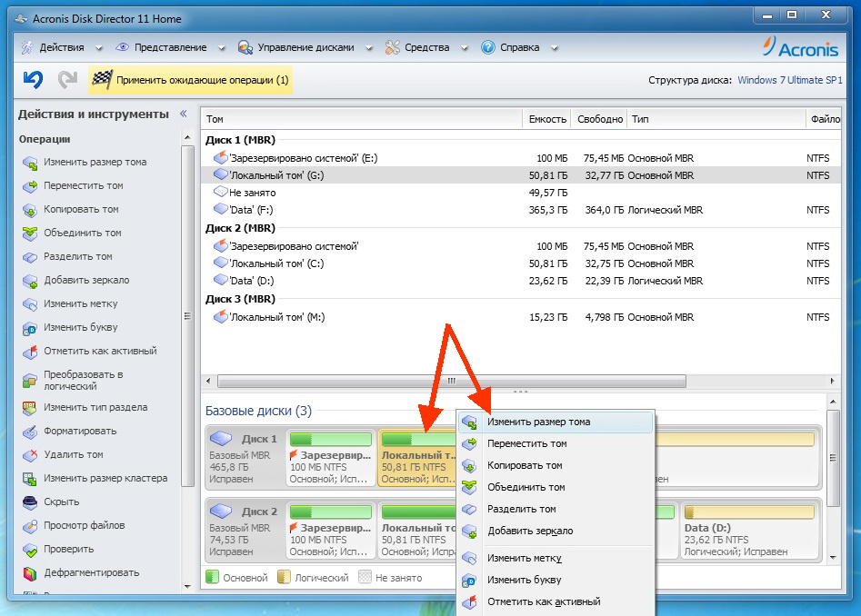The image size is (861, 616).
Task: Click 'Форматировать' icon in the sidebar
Action: pos(30,431)
